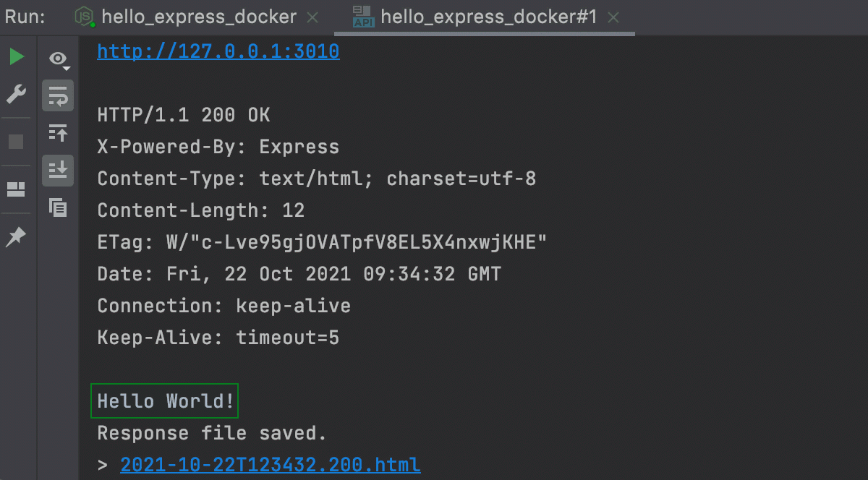This screenshot has width=868, height=480.
Task: Click the stacked pages icon in toolbar
Action: tap(58, 207)
